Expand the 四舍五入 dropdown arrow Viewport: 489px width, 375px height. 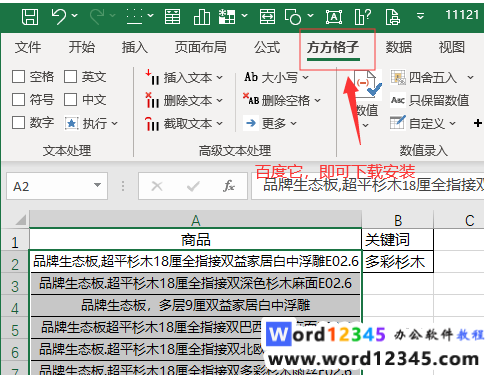click(x=470, y=78)
